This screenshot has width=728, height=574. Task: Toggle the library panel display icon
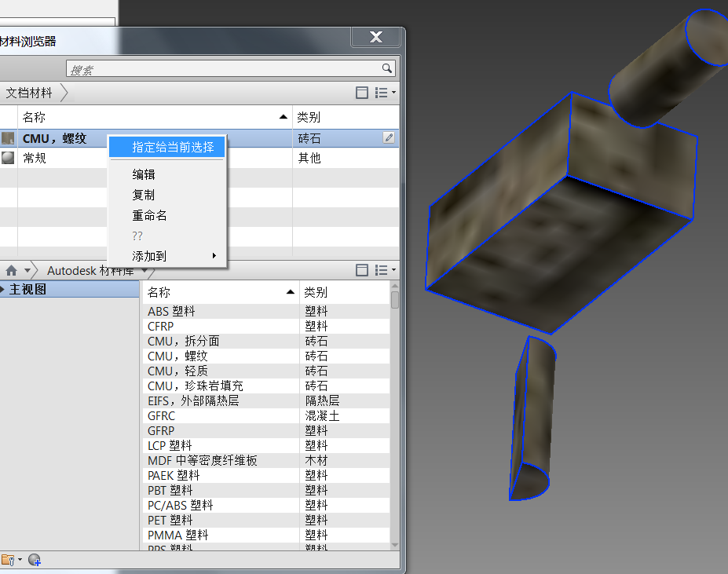point(362,270)
